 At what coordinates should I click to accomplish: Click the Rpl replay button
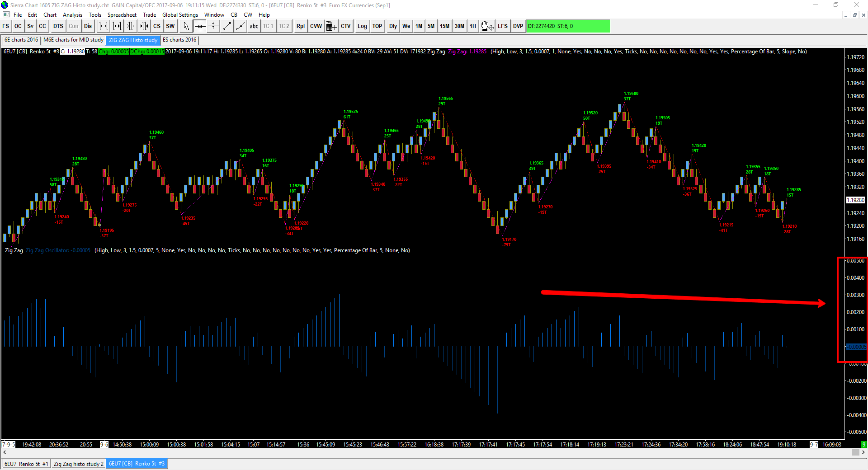301,26
